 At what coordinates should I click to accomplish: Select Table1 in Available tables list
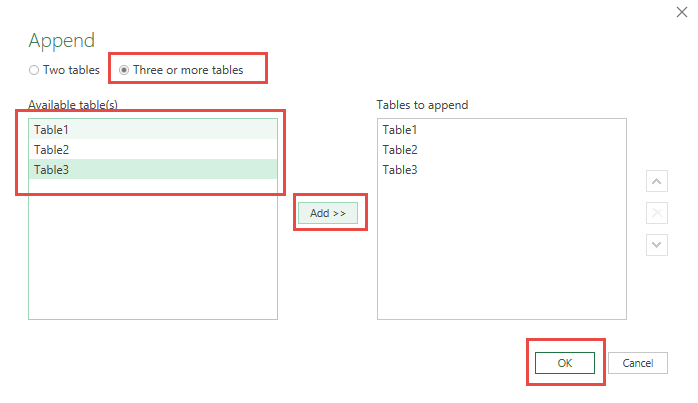click(153, 130)
